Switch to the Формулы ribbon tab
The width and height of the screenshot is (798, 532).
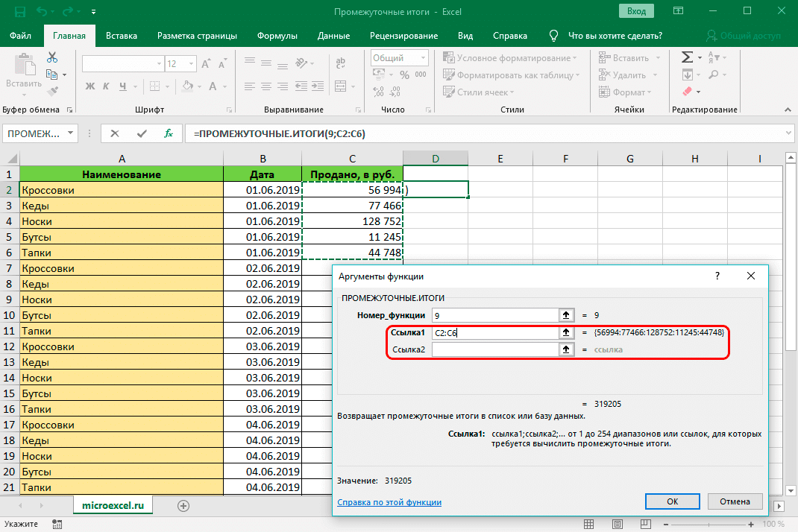point(277,36)
